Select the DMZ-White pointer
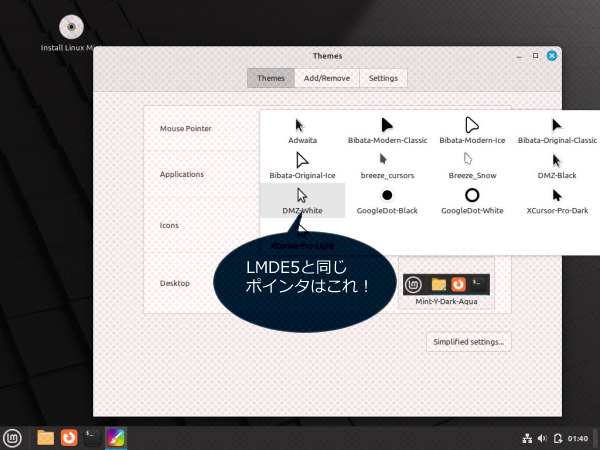The width and height of the screenshot is (600, 450). click(302, 201)
